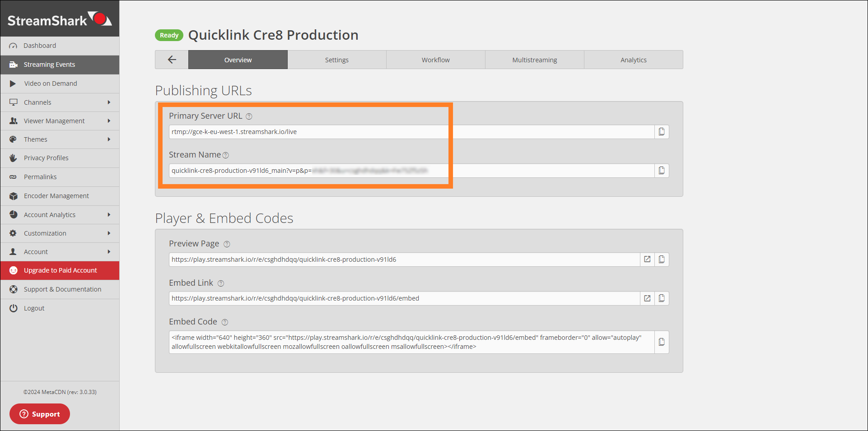Copy the Embed Code snippet
Viewport: 868px width, 431px height.
(662, 342)
